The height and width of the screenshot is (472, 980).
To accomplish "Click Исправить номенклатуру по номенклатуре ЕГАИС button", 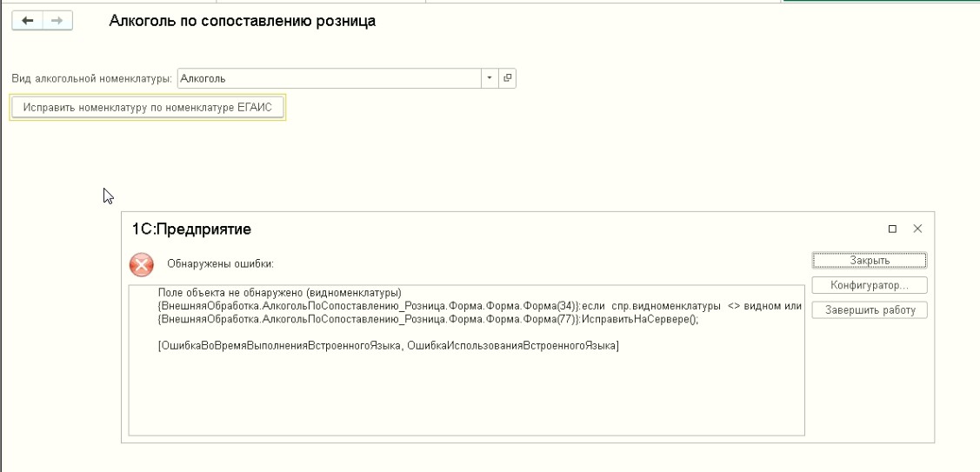I will click(x=148, y=108).
